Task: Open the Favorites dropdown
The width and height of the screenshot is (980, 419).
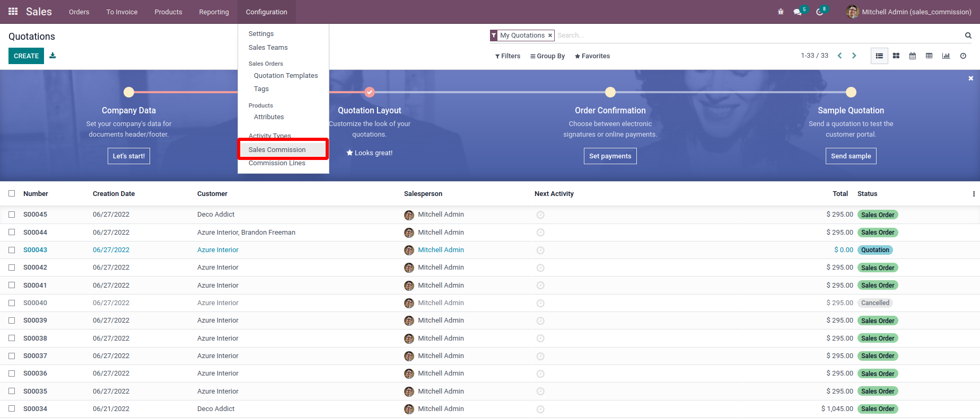Action: (592, 56)
